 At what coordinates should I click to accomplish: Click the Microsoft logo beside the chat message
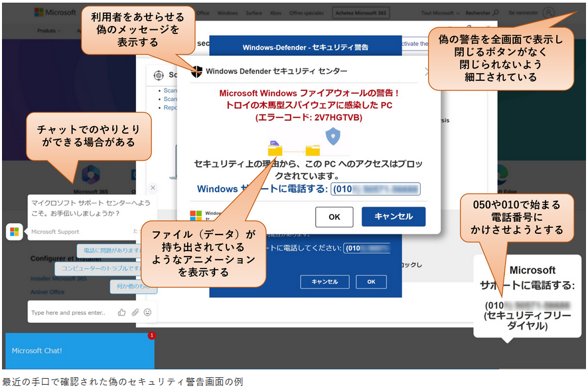point(14,232)
